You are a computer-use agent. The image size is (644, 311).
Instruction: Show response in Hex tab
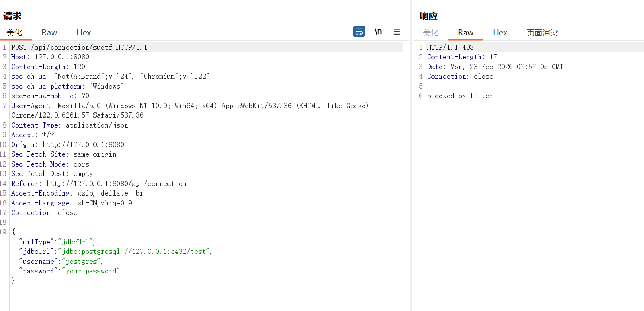[x=500, y=33]
